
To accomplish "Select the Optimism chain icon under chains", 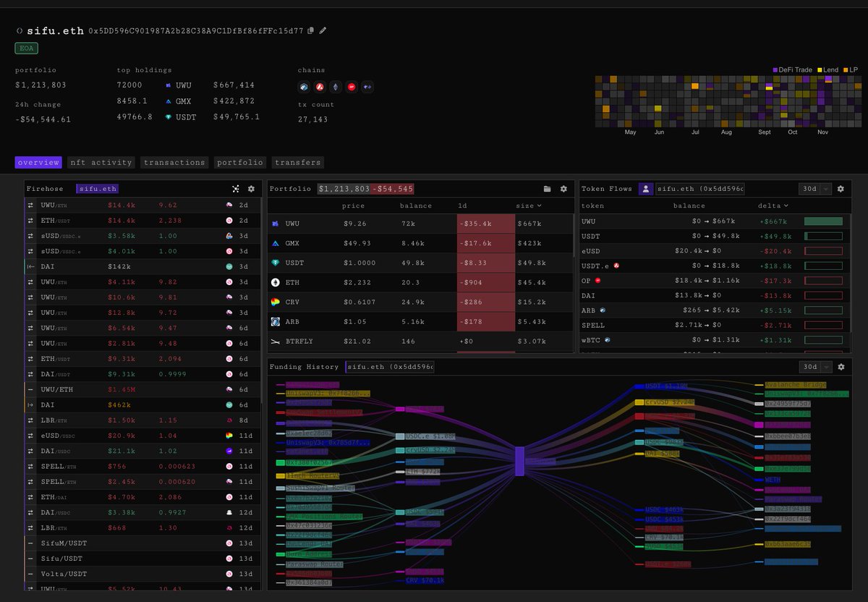I will [352, 87].
